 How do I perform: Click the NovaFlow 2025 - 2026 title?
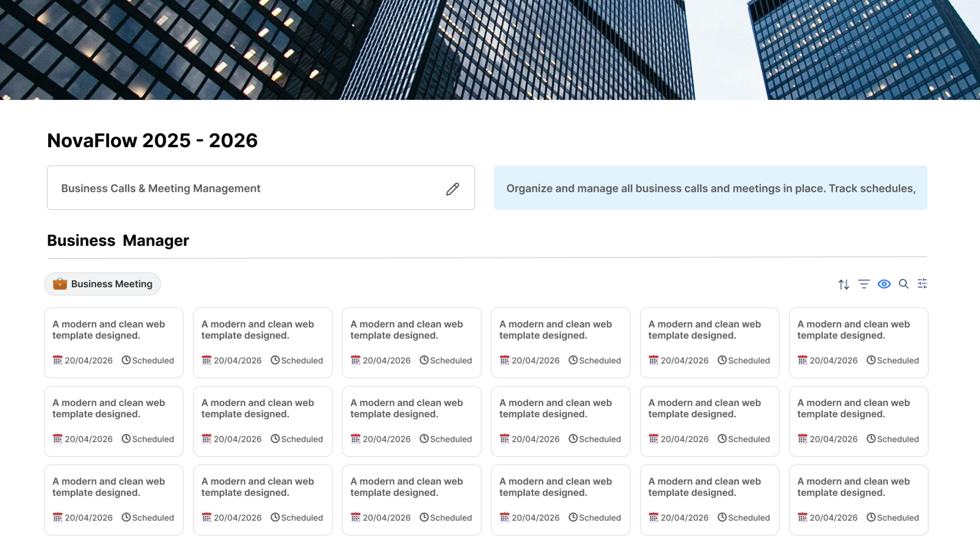point(152,141)
